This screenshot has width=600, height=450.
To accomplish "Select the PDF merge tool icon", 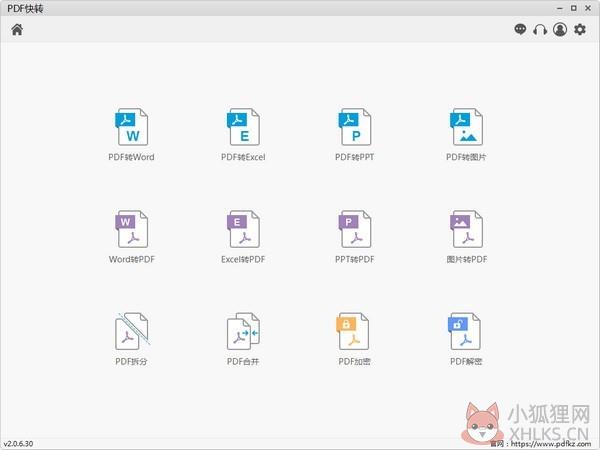I will 243,331.
